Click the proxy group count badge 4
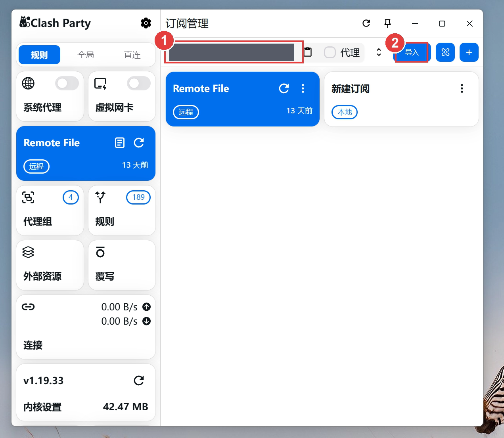The height and width of the screenshot is (438, 504). pyautogui.click(x=71, y=197)
